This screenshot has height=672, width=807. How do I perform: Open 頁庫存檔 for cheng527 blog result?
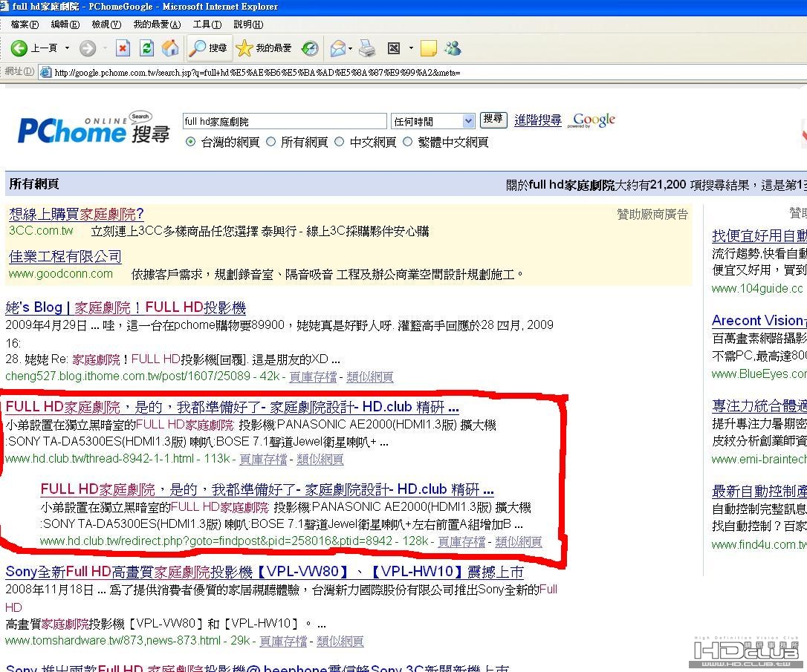pyautogui.click(x=313, y=377)
